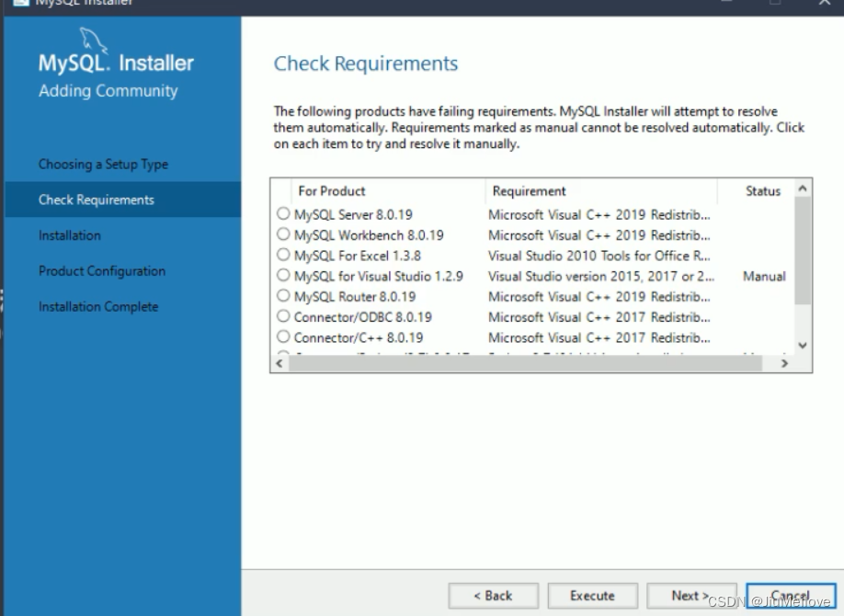This screenshot has width=844, height=616.
Task: Click the Back button
Action: coord(493,596)
